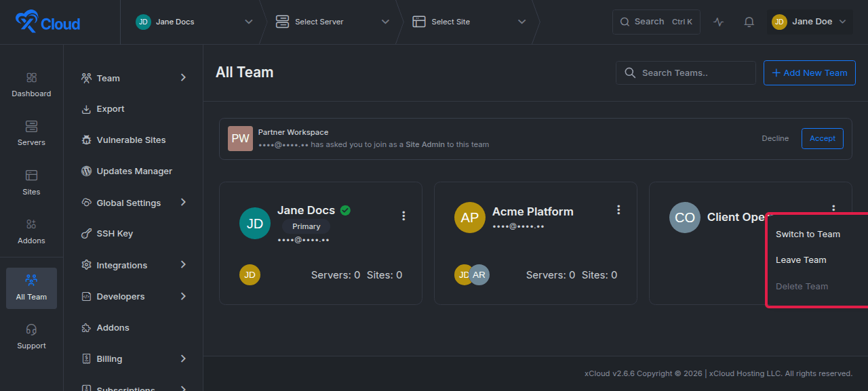Open Support in left rail
This screenshot has height=391, width=868.
tap(31, 337)
